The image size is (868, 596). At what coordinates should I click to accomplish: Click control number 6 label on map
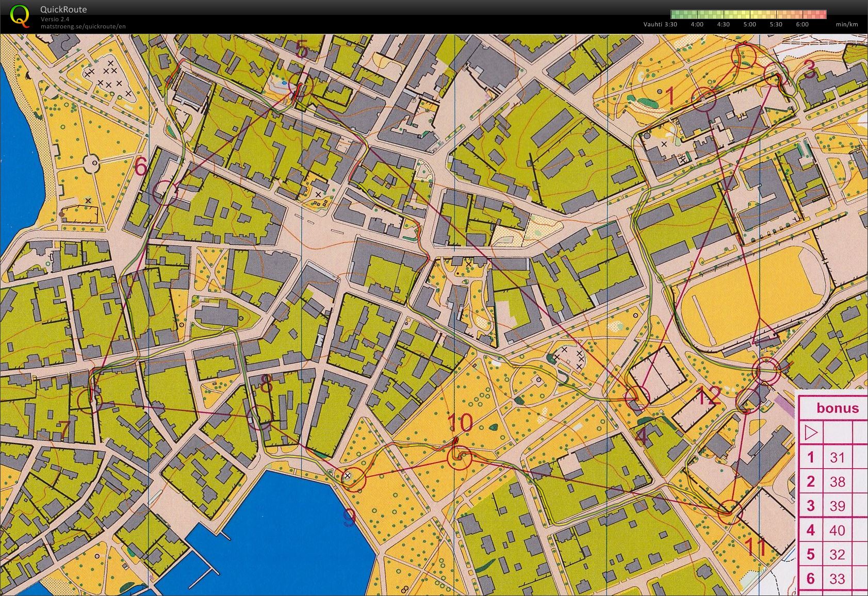(x=140, y=167)
